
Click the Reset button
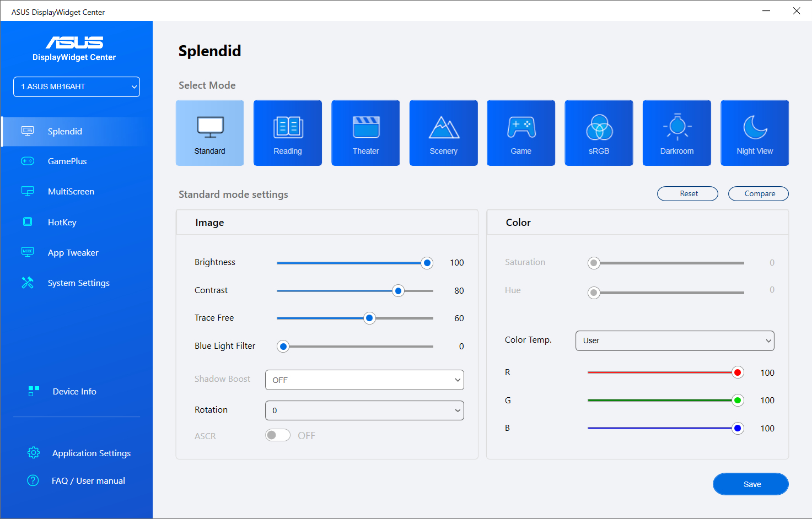[688, 193]
